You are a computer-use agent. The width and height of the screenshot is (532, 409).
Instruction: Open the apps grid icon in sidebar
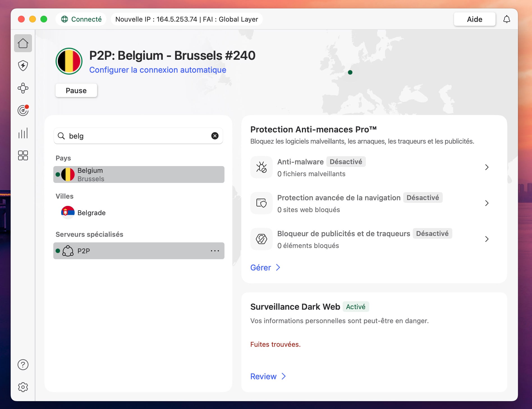[x=23, y=155]
